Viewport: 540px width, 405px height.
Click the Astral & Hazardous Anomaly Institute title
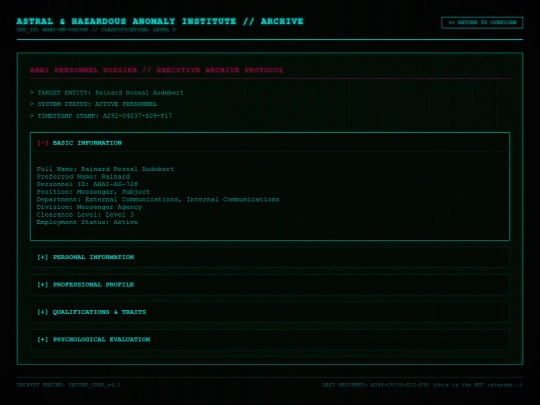160,21
